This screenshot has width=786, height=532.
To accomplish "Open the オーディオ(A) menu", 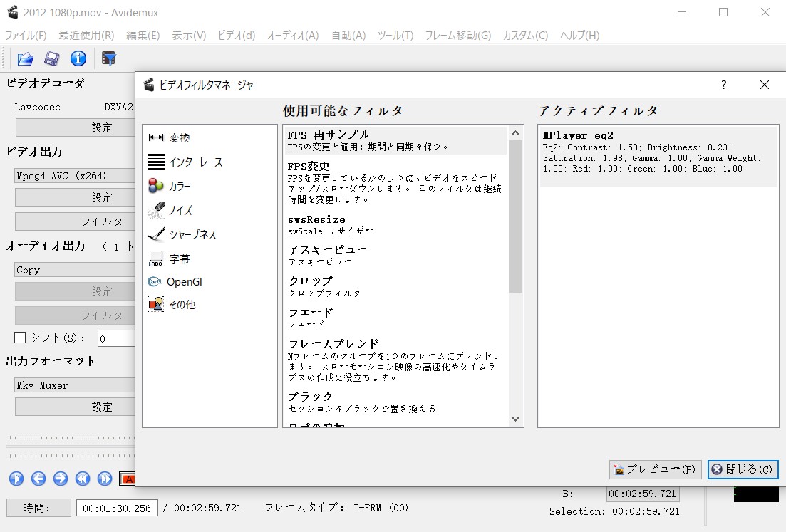I will (x=292, y=35).
